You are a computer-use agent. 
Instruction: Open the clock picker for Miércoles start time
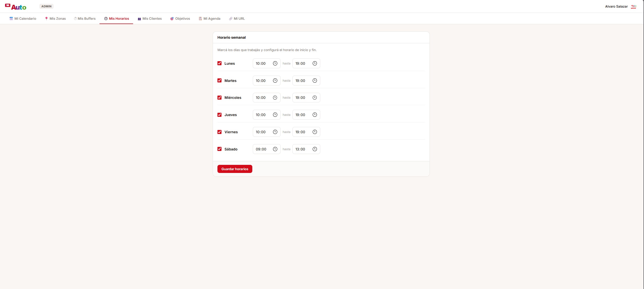[x=275, y=98]
